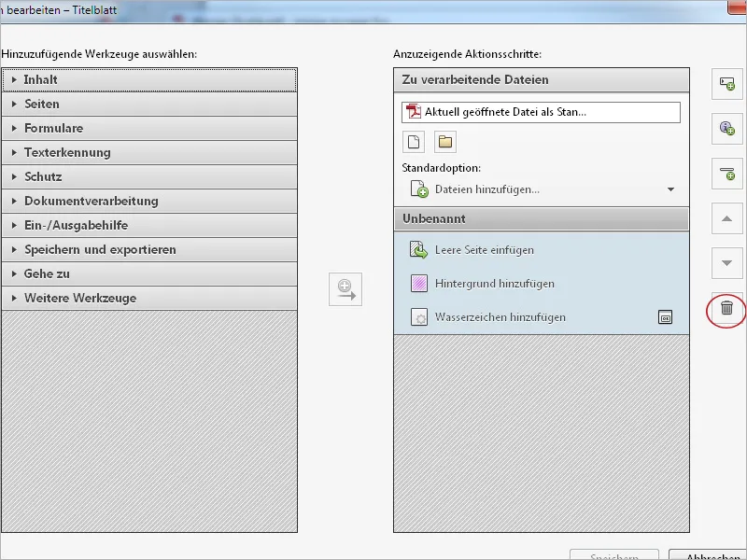Expand Speichern und exportieren category
Image resolution: width=747 pixels, height=560 pixels.
pyautogui.click(x=149, y=250)
